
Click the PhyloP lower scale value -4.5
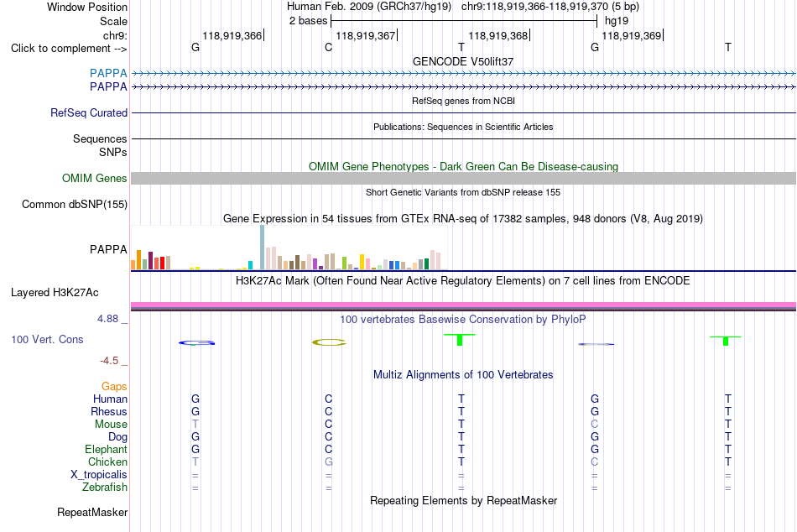click(x=109, y=361)
